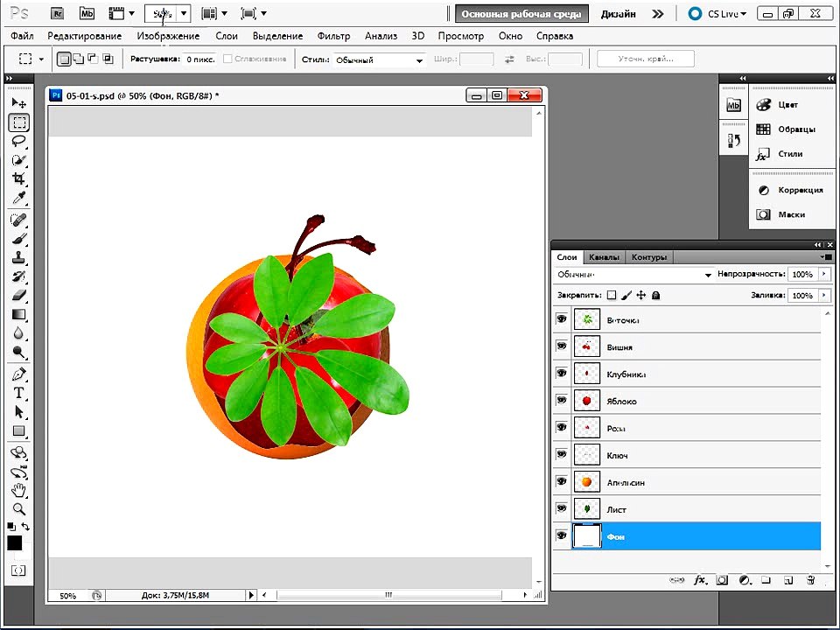Launch Adobe Bridge from top bar
The height and width of the screenshot is (630, 840).
(58, 13)
